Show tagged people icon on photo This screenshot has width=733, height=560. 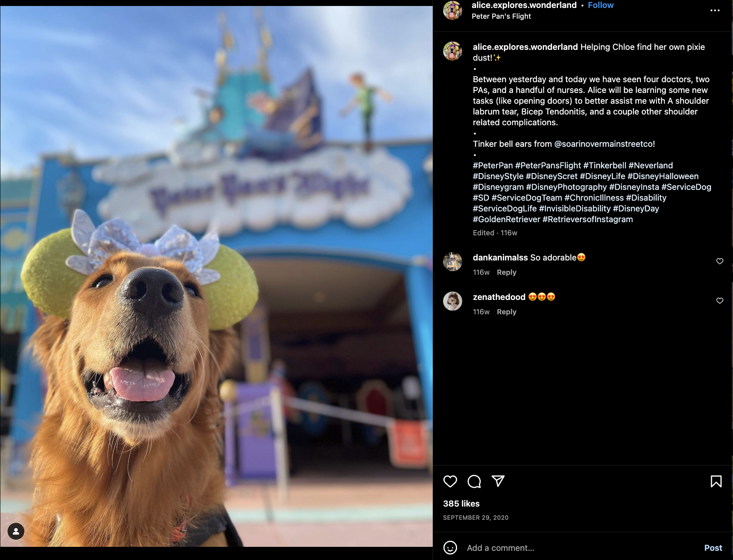pos(16,531)
